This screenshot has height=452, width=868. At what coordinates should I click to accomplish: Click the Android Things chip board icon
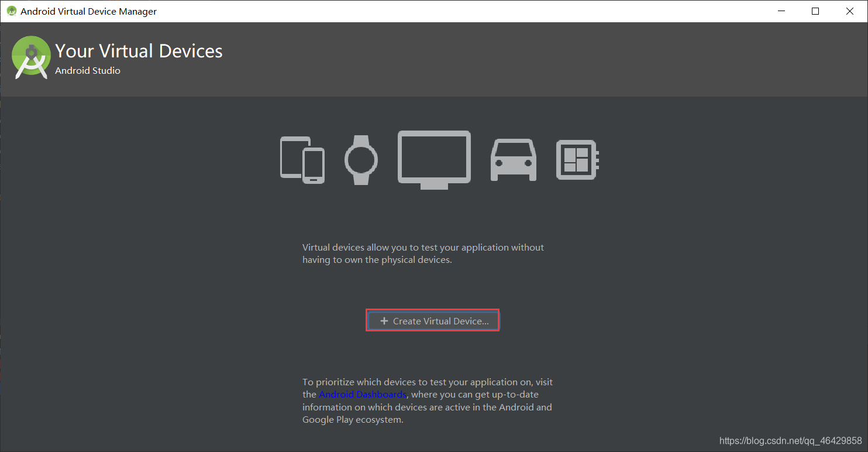[577, 159]
